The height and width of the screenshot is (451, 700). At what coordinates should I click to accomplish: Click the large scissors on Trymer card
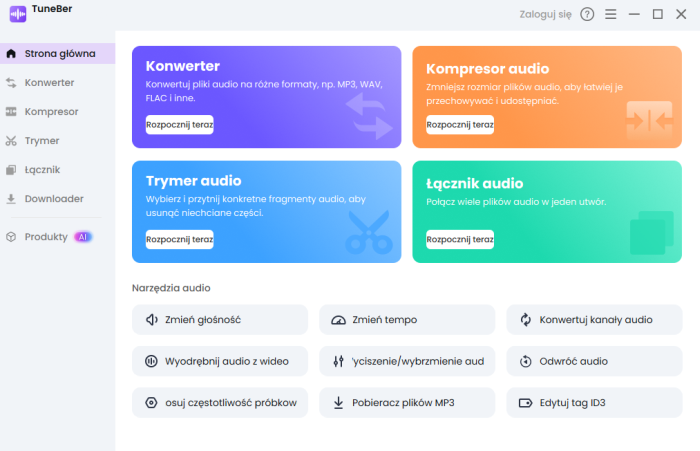(x=369, y=232)
